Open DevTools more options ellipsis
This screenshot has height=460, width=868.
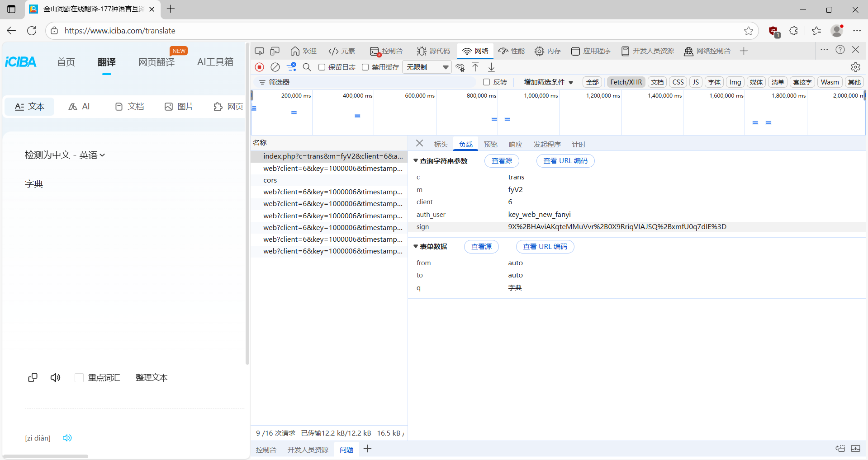tap(824, 50)
